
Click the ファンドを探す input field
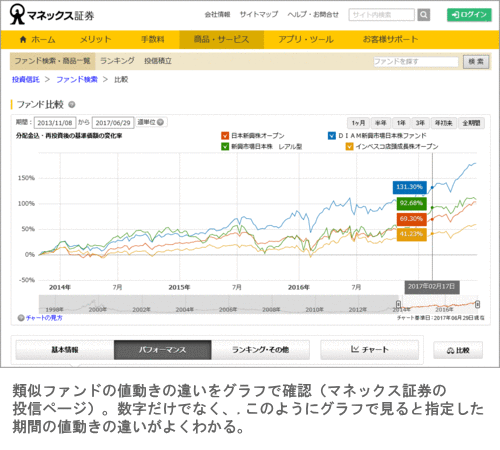(x=416, y=62)
